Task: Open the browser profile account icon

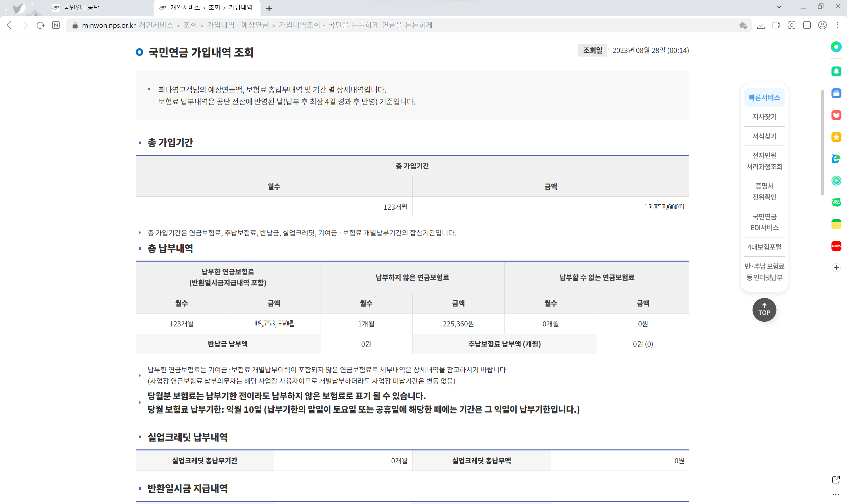Action: point(823,25)
